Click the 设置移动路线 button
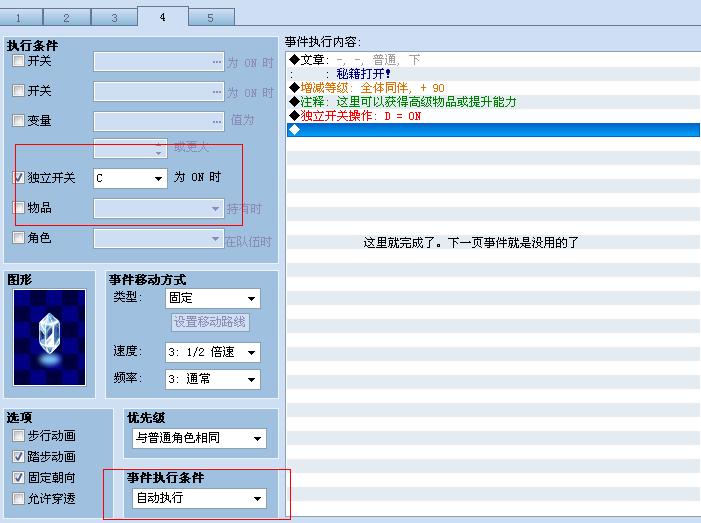 click(210, 322)
